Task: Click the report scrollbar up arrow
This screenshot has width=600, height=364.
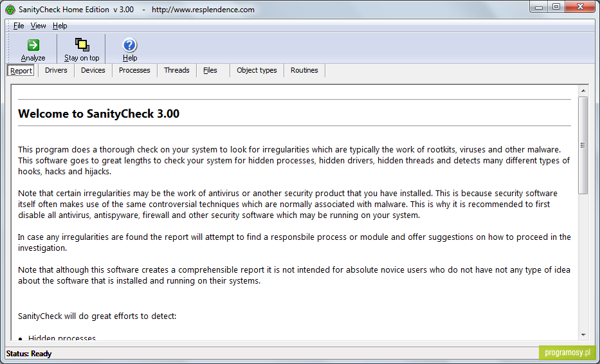Action: pos(583,91)
